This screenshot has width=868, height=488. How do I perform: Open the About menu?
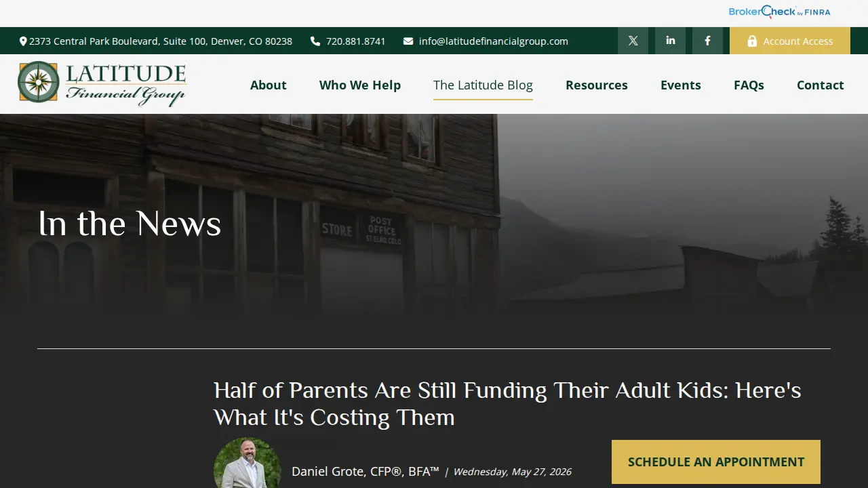click(x=269, y=85)
